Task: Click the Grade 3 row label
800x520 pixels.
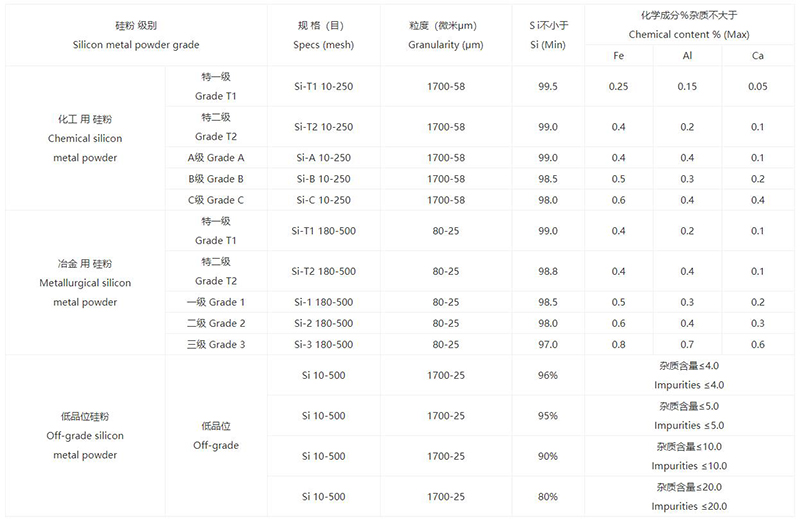Action: [x=216, y=345]
